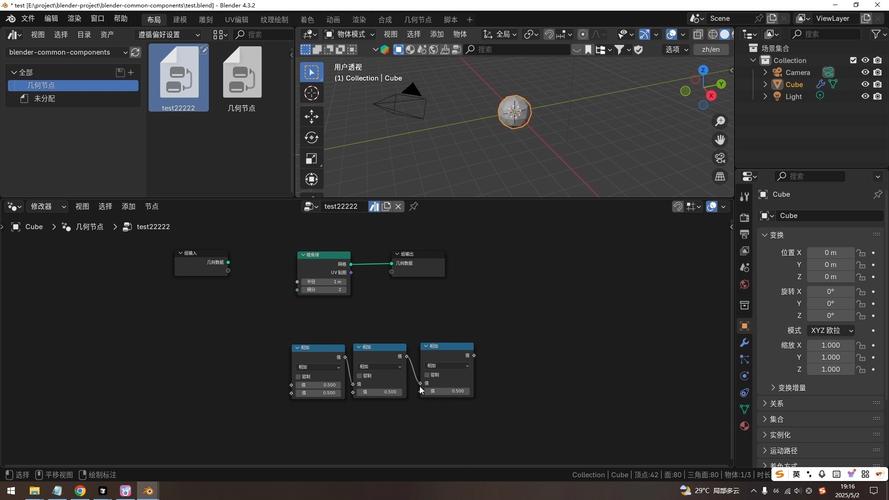Open the XYZ 欧拉 rotation mode dropdown
Viewport: 889px width, 500px height.
click(x=831, y=330)
